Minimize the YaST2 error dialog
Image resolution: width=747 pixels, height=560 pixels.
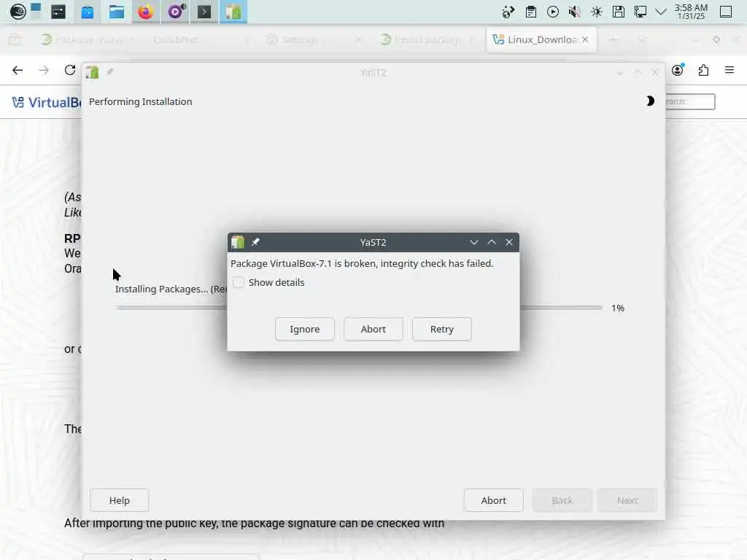(474, 242)
